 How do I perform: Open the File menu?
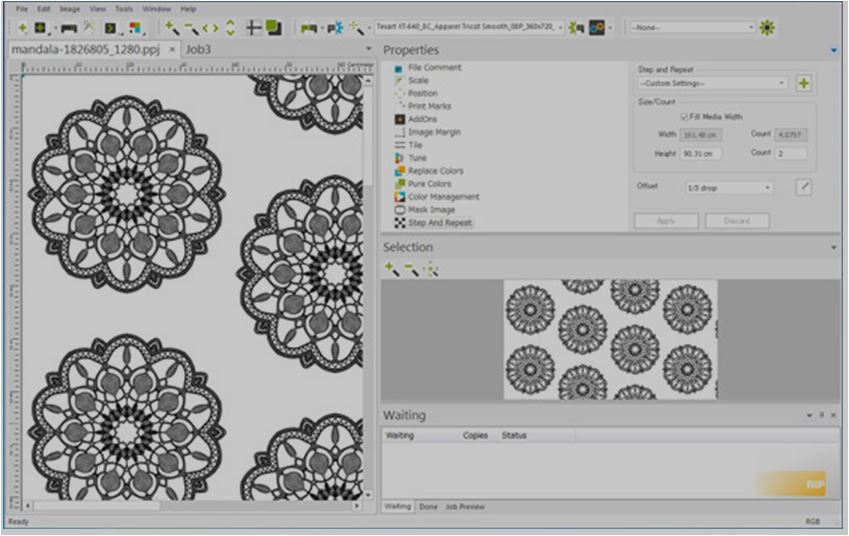(x=21, y=9)
